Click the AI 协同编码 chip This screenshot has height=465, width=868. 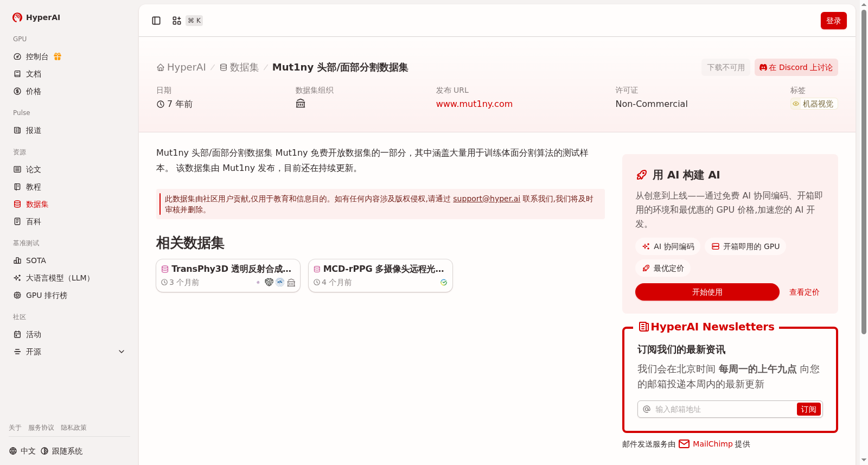click(x=668, y=246)
